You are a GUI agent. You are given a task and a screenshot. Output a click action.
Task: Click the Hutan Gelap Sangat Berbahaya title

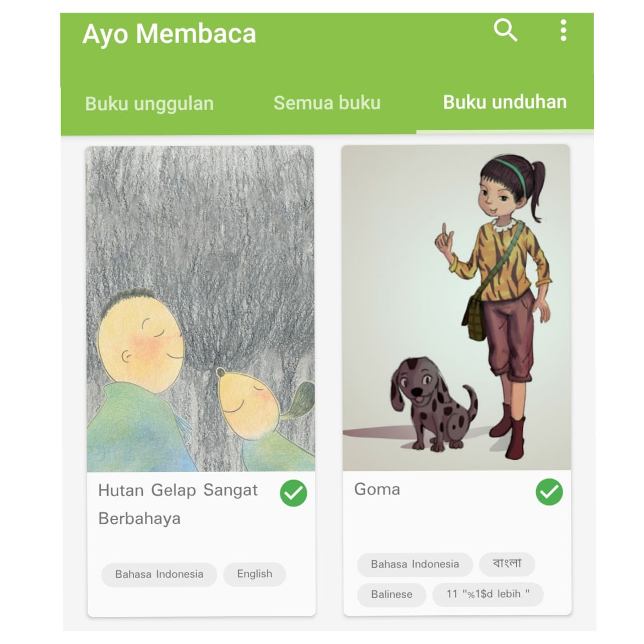(x=178, y=504)
